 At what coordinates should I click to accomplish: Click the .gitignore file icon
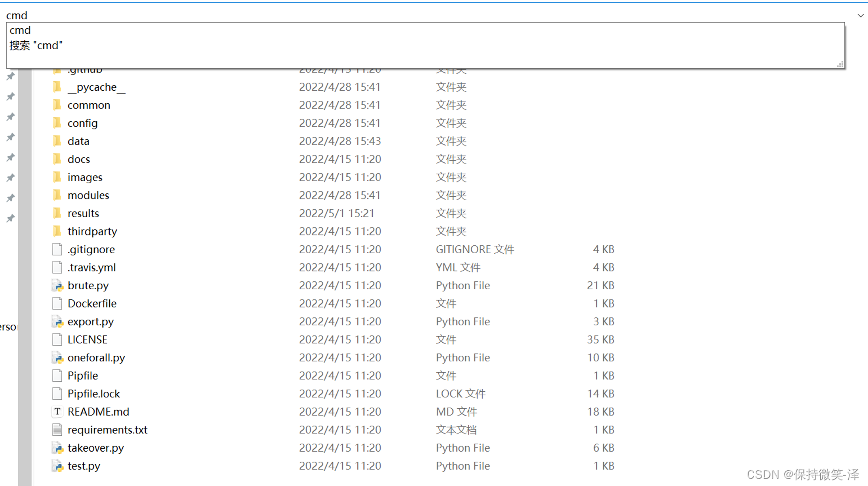click(x=57, y=249)
